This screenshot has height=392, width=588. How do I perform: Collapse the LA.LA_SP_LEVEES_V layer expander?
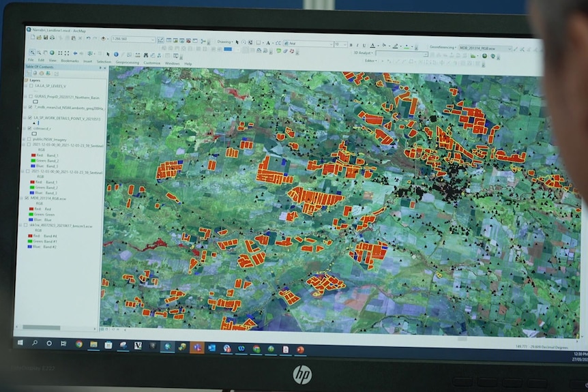(x=26, y=86)
